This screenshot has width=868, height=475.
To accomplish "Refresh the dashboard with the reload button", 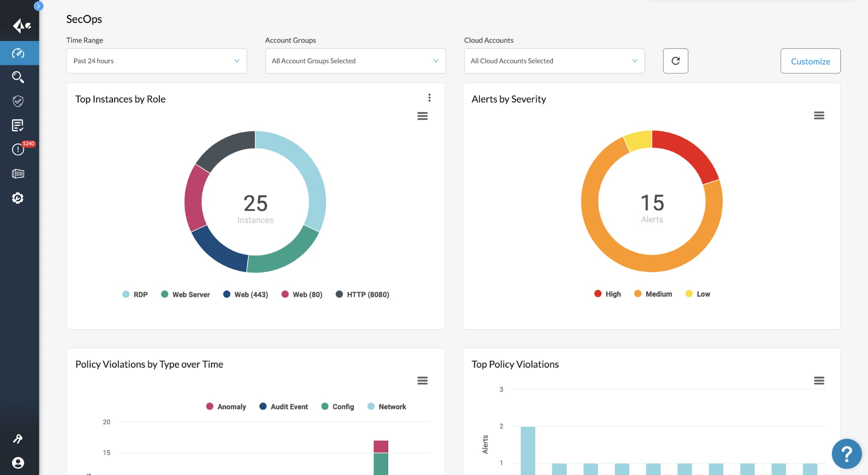I will pyautogui.click(x=675, y=61).
